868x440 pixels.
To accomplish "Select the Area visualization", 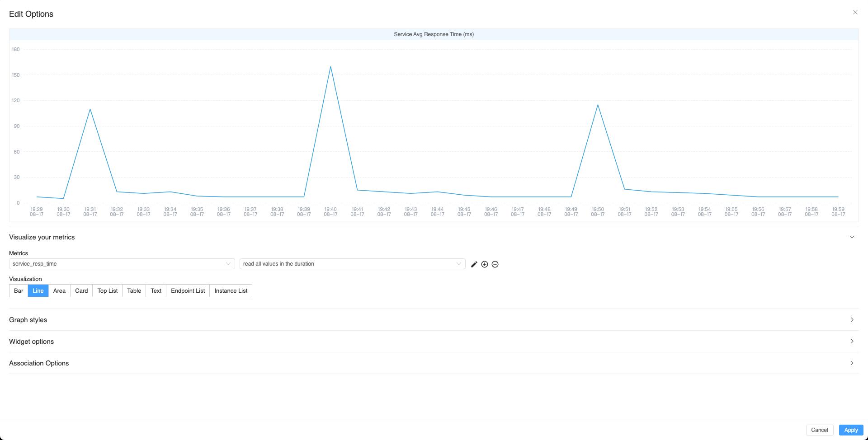I will 59,291.
